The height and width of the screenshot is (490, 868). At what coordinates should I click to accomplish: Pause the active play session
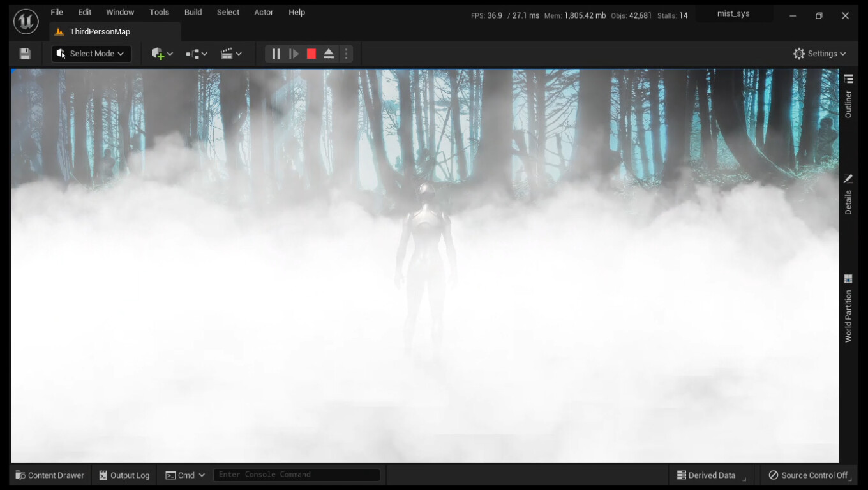[x=276, y=54]
